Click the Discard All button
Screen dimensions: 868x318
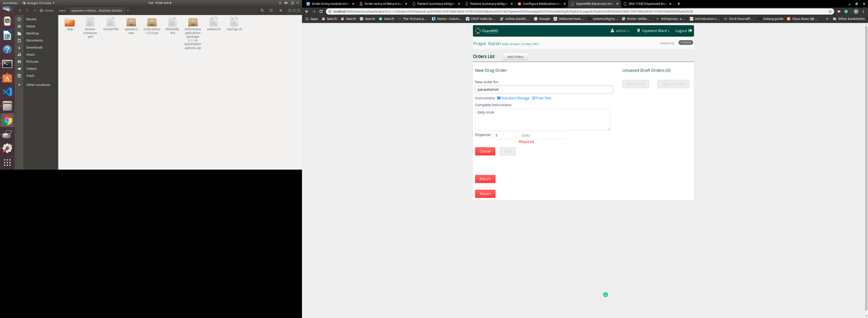pos(635,84)
